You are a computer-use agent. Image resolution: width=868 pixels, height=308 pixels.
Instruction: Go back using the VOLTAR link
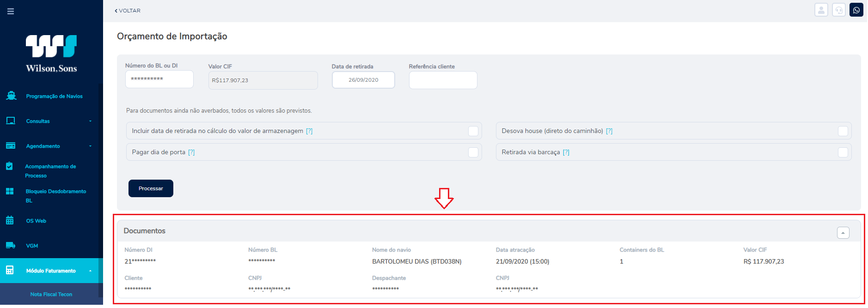128,11
